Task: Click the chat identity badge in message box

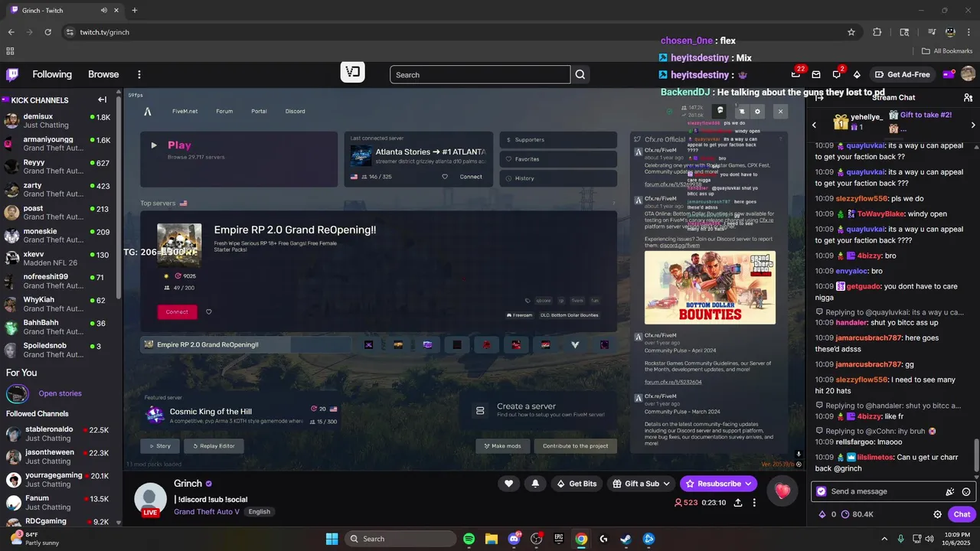Action: tap(822, 491)
